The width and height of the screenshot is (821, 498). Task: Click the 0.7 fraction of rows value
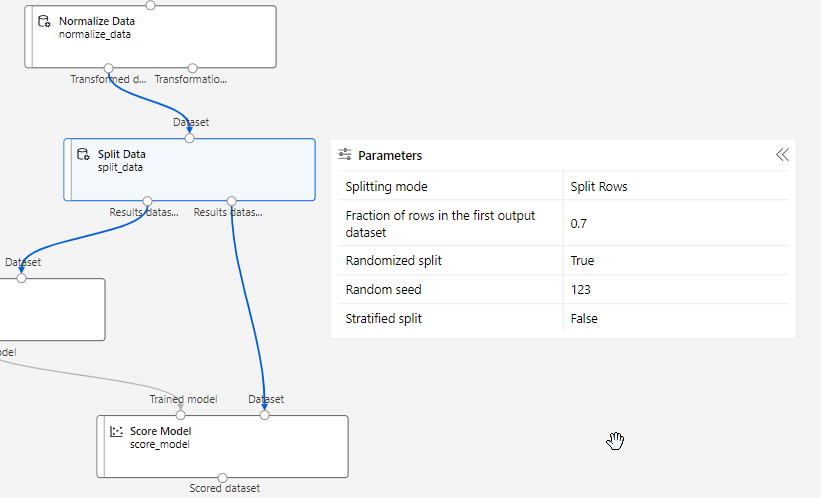click(578, 224)
